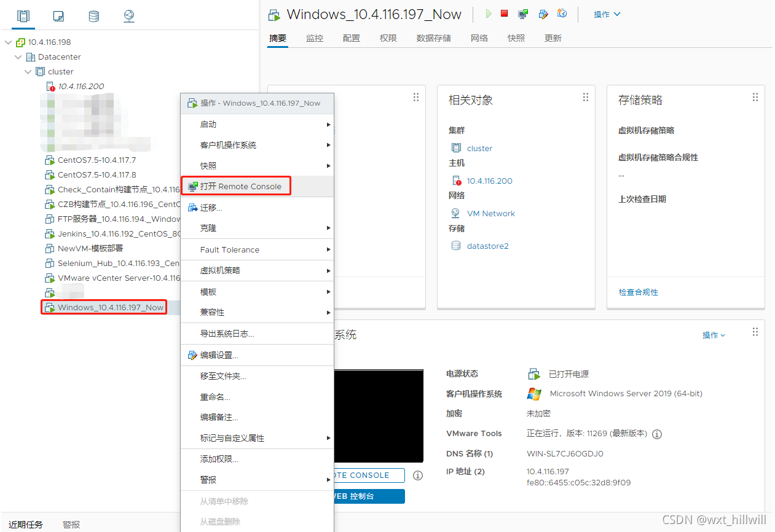Open Storage inventory view icon
775x532 pixels.
pyautogui.click(x=93, y=16)
